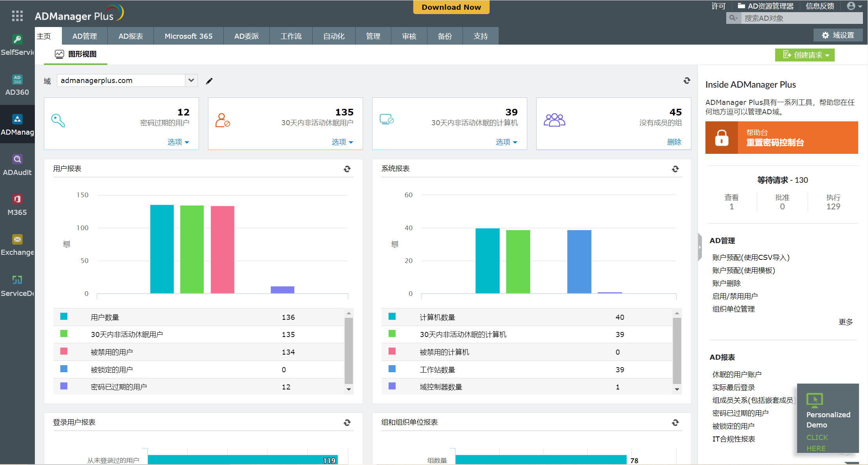Open the apps grid launcher icon

pos(17,16)
